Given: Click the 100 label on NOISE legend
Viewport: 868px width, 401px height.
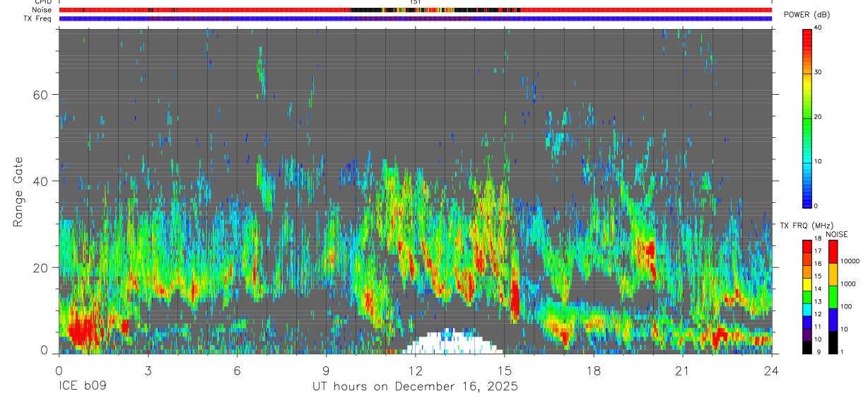Looking at the screenshot, I should click(x=846, y=306).
